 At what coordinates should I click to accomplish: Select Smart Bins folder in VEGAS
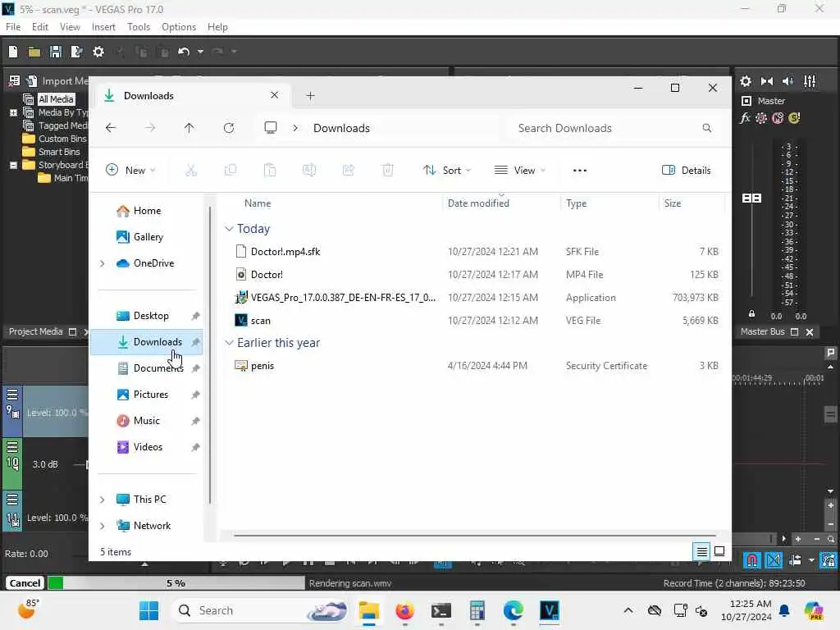pos(59,152)
